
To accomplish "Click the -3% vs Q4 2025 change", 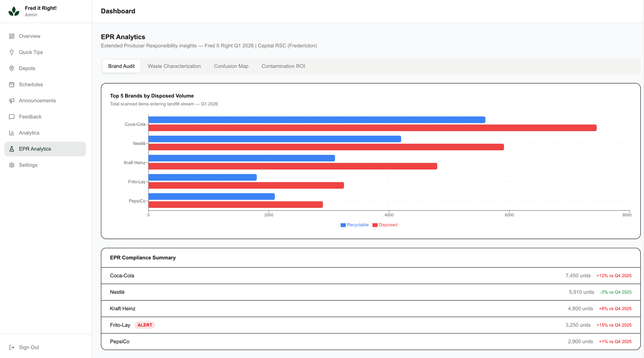I will point(616,292).
